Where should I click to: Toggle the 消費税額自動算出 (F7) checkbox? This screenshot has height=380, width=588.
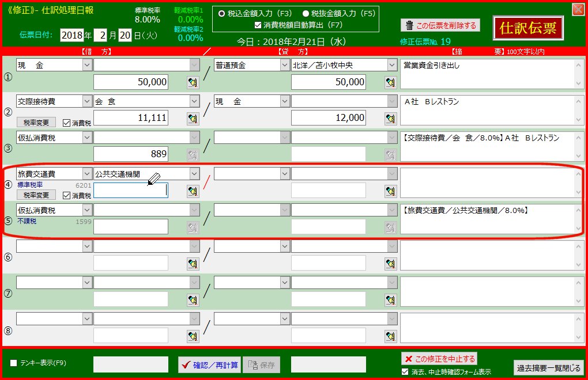tap(258, 25)
